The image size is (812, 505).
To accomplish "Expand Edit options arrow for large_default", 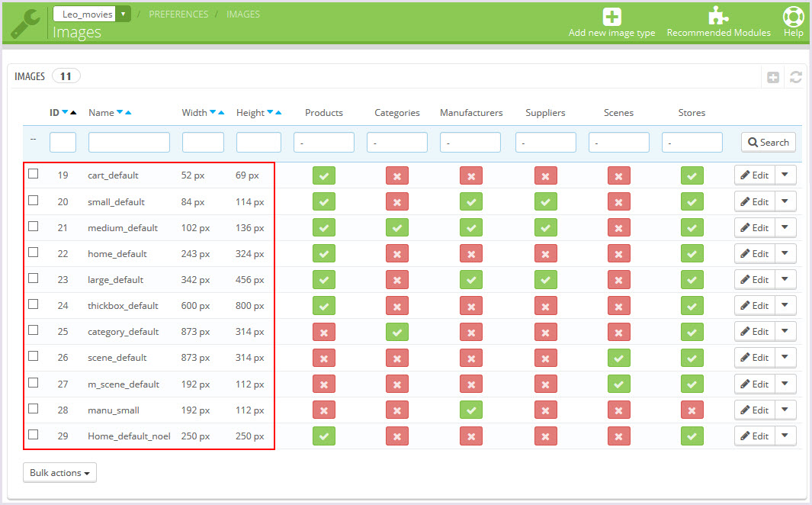I will coord(785,280).
